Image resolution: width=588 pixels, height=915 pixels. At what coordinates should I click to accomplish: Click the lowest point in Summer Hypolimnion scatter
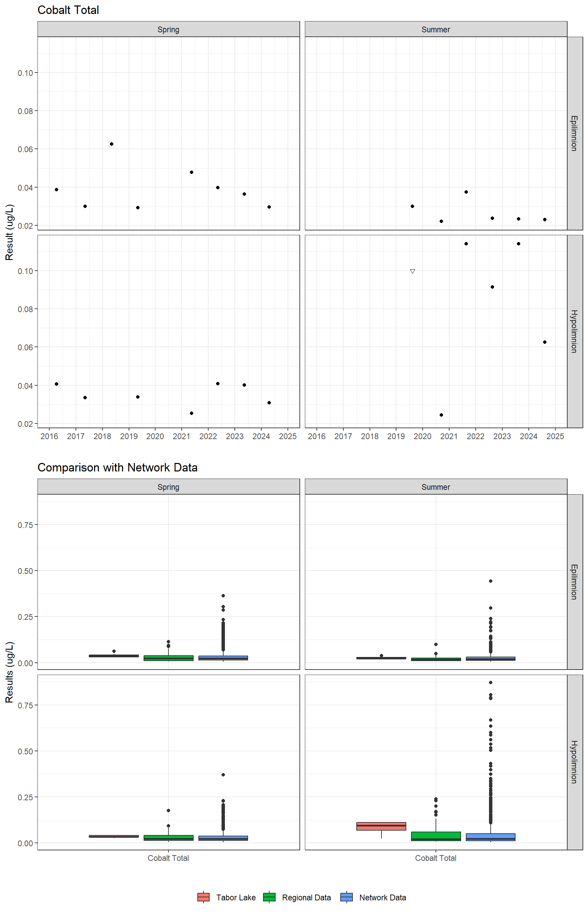(x=441, y=415)
